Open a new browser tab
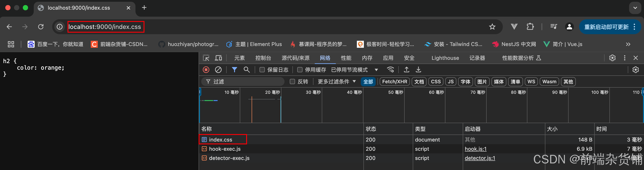 [144, 8]
